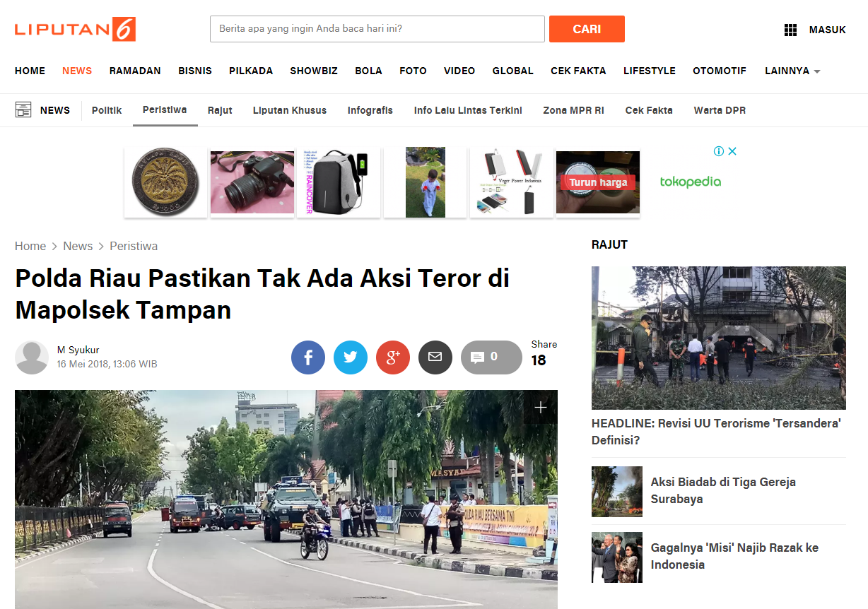Enlarge article photo with plus icon
Screen dimensions: 868x609
(x=541, y=408)
